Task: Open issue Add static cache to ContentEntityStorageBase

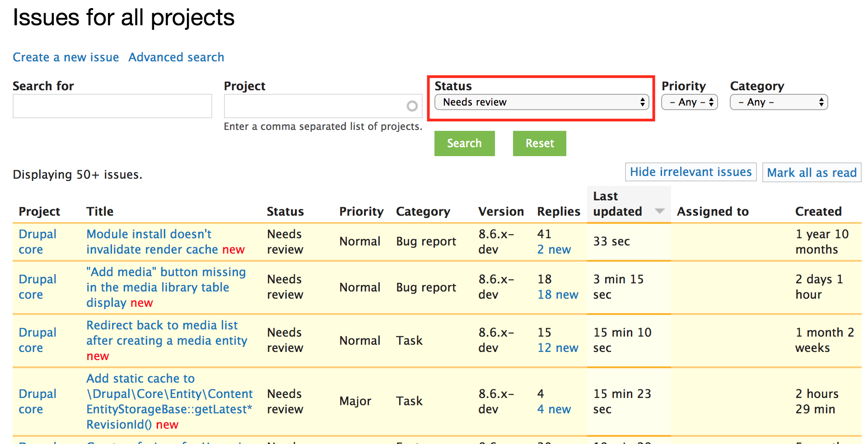Action: click(169, 402)
